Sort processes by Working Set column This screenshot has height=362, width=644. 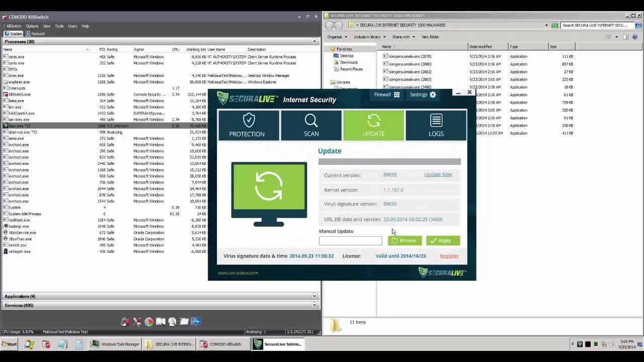pos(196,49)
